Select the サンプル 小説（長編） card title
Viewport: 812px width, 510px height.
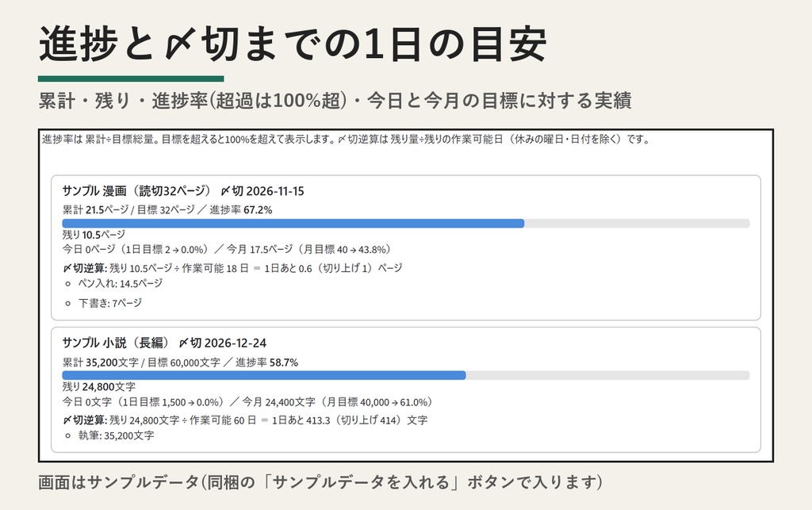[x=116, y=343]
